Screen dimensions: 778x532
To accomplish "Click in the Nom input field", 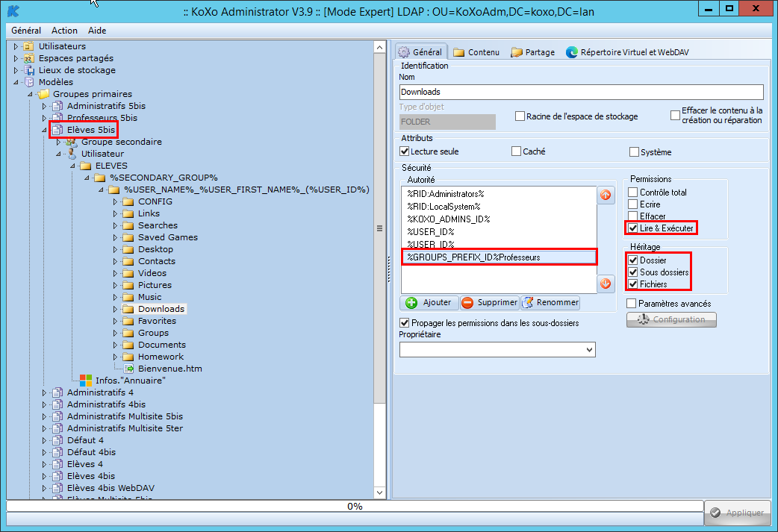I will coord(581,92).
